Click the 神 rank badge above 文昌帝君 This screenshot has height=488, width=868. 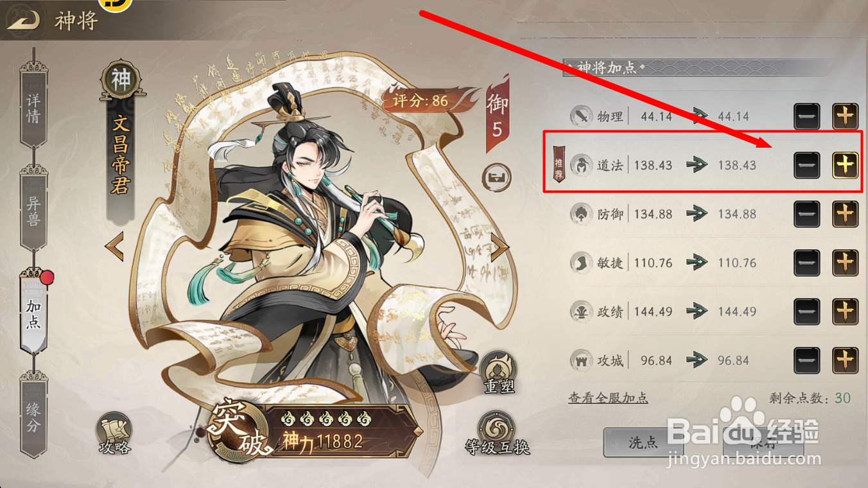pos(121,80)
